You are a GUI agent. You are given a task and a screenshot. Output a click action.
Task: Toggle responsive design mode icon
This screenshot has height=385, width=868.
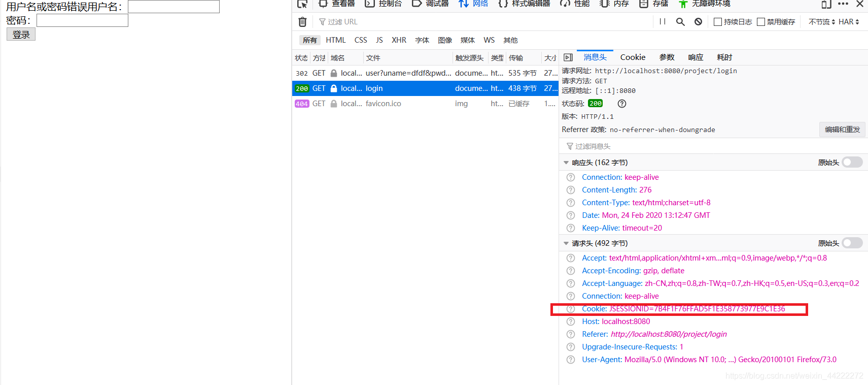pyautogui.click(x=826, y=4)
